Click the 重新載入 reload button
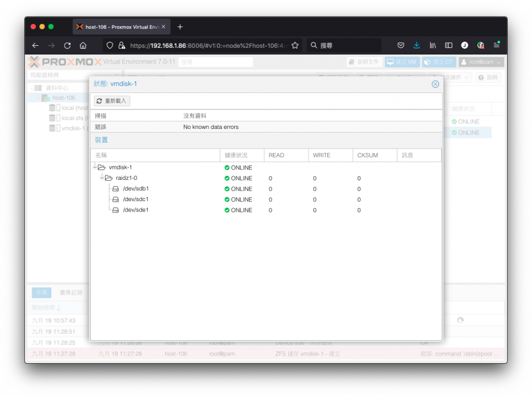The height and width of the screenshot is (396, 532). point(112,101)
